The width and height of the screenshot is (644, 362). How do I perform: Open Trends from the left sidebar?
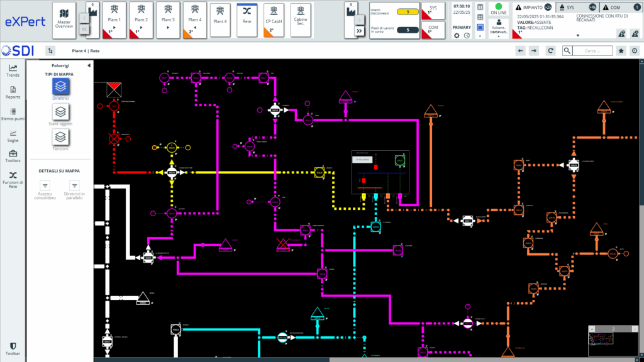tap(13, 69)
